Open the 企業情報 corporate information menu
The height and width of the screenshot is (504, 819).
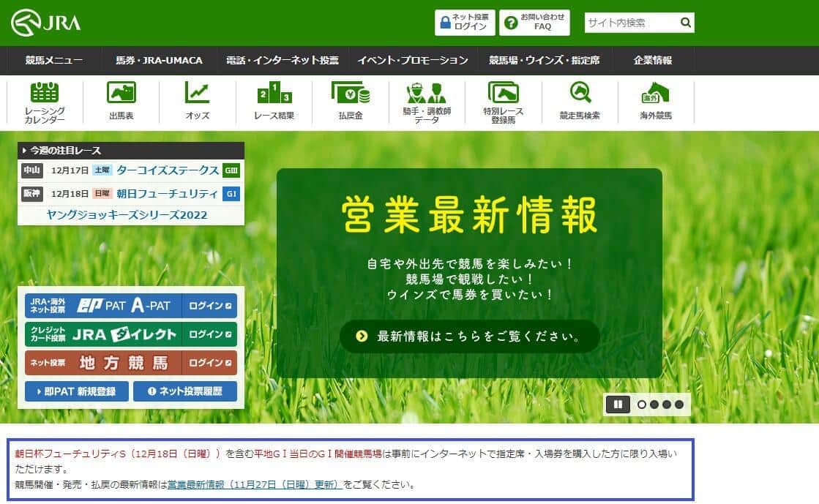653,61
